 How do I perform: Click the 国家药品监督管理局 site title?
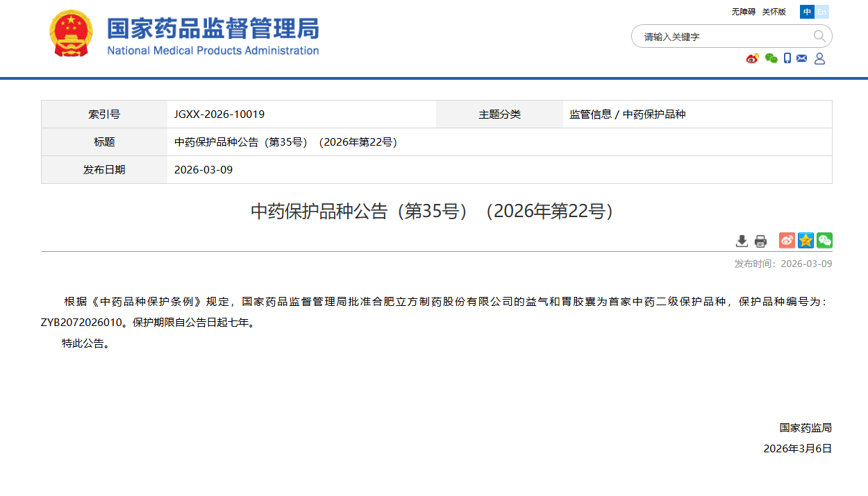(212, 29)
